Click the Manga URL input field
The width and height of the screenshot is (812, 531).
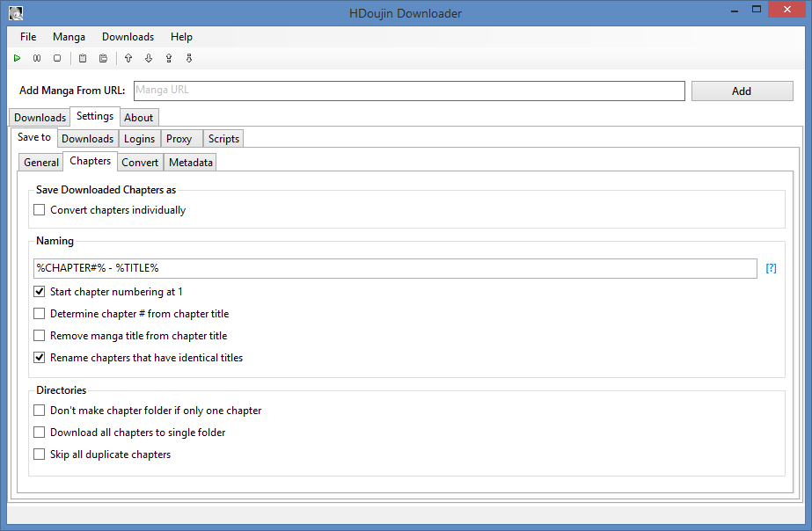click(409, 91)
